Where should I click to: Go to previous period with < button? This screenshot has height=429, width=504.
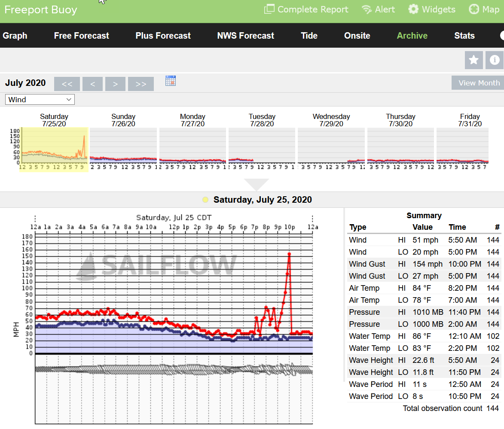(x=92, y=84)
